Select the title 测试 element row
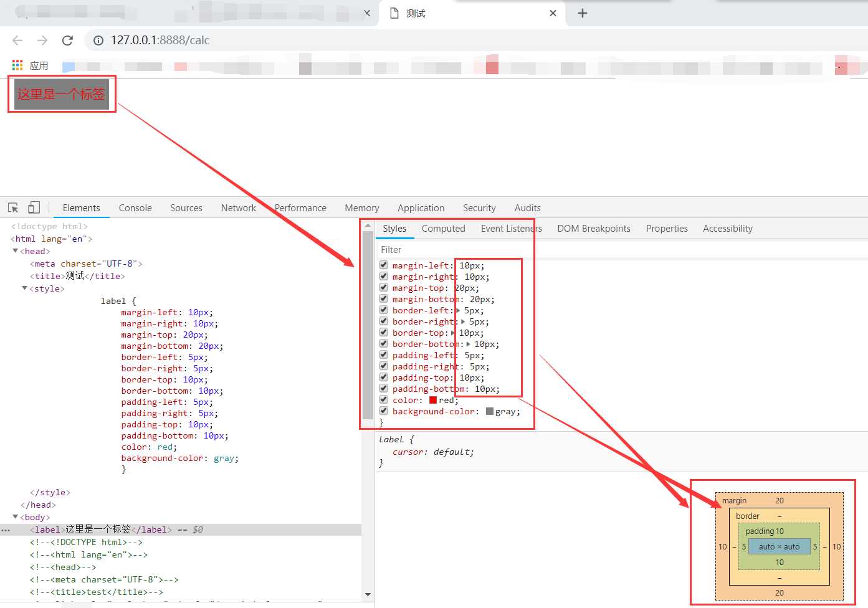Image resolution: width=868 pixels, height=608 pixels. (x=77, y=276)
